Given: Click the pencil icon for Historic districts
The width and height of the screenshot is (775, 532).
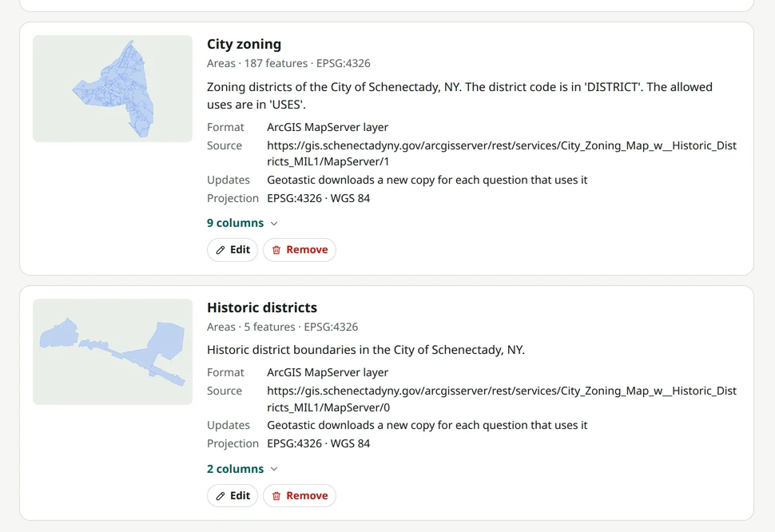Looking at the screenshot, I should pos(221,496).
